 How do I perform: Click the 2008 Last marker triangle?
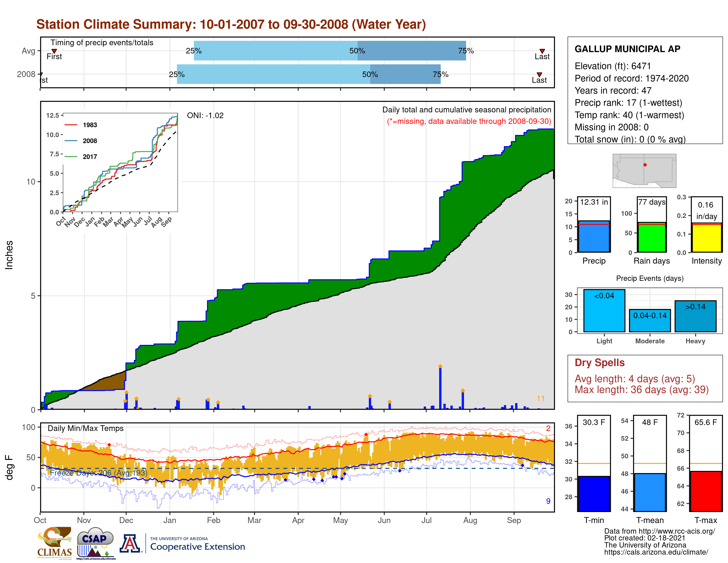tap(539, 74)
